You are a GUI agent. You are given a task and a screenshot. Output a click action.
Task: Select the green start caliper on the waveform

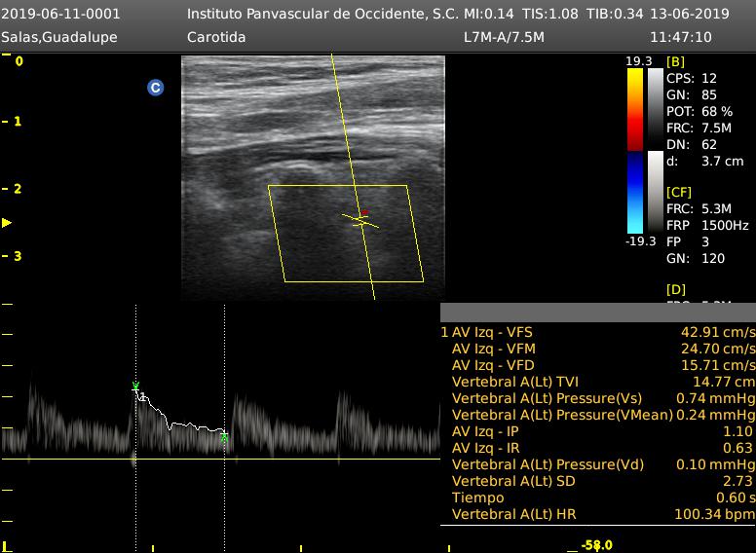tap(135, 387)
